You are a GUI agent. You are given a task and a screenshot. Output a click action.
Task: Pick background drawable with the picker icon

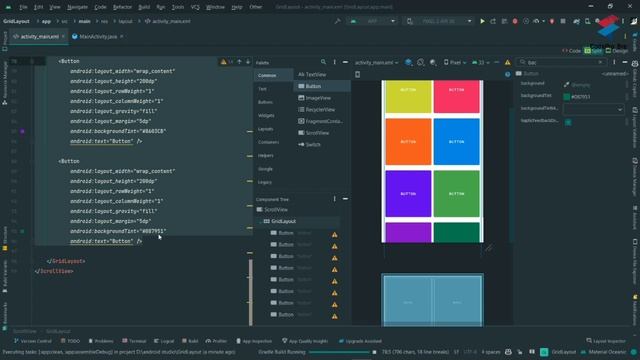(x=567, y=84)
